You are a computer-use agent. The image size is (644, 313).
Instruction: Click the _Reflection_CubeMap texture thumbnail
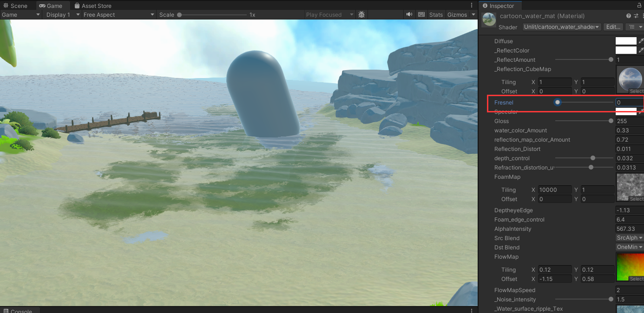[630, 80]
